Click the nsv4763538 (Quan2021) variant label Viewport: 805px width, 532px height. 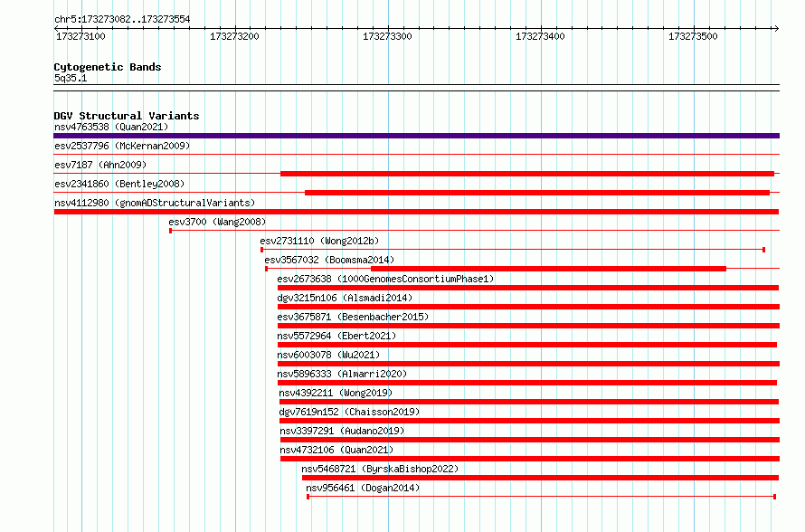pos(111,127)
